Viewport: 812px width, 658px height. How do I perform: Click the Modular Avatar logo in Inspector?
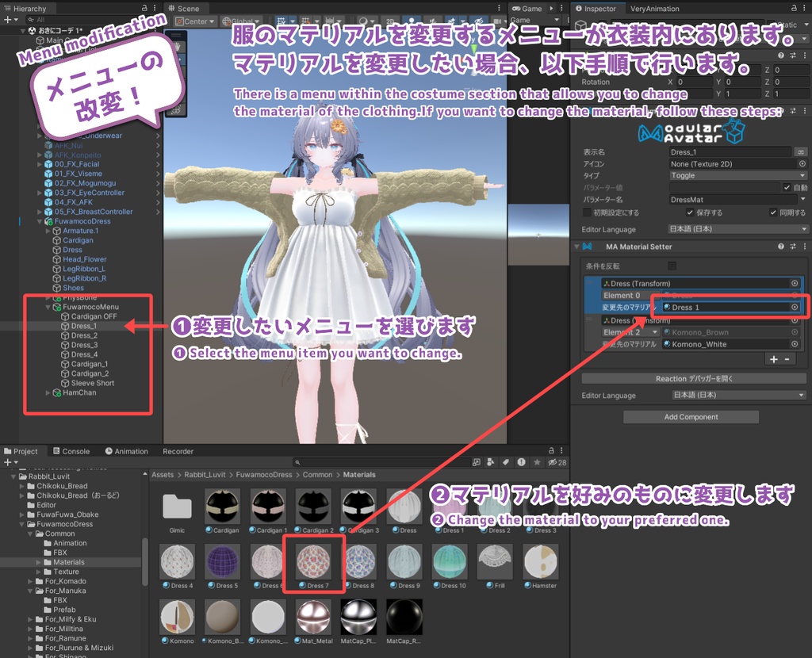691,132
